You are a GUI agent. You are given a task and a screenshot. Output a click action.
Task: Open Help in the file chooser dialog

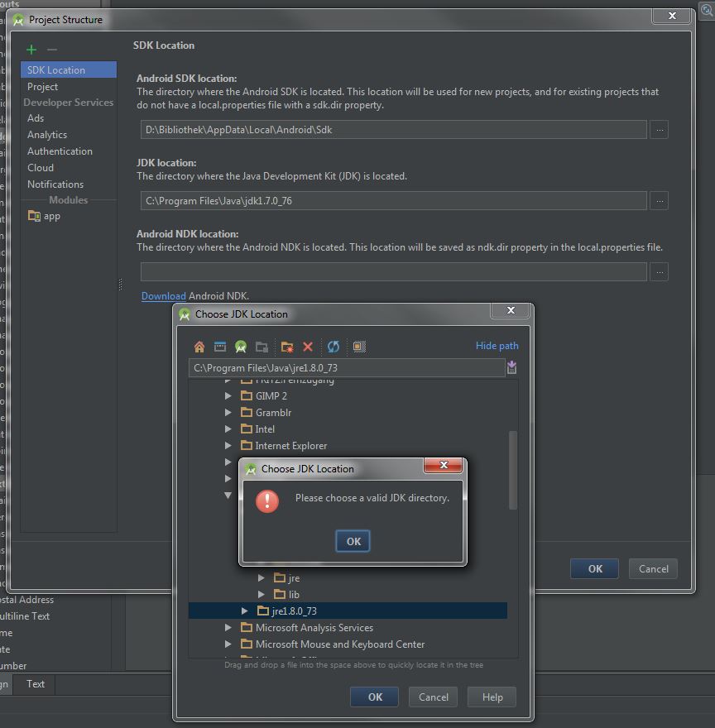tap(492, 697)
